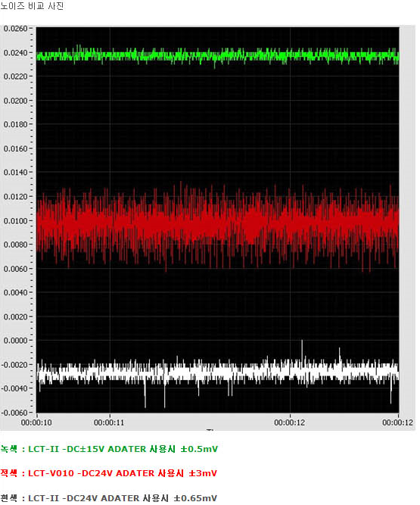The image size is (420, 505).
Task: Click the green noise trace near 0.0240
Action: [x=217, y=56]
